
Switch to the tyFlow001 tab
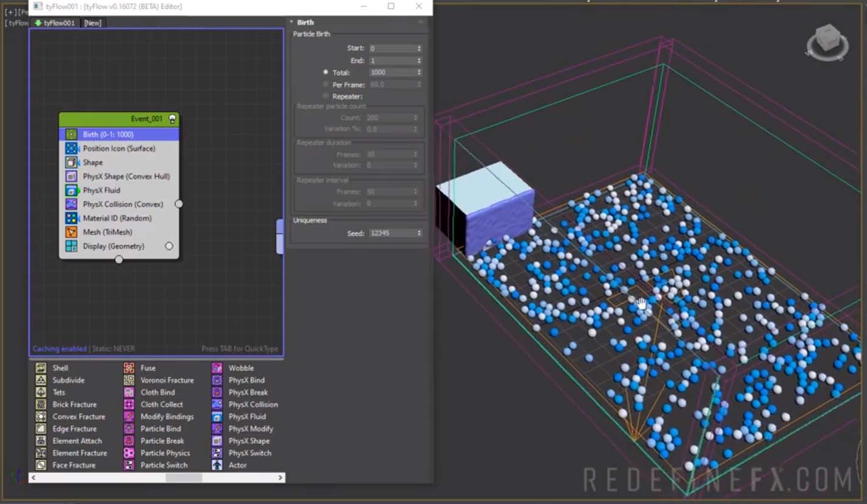(55, 23)
